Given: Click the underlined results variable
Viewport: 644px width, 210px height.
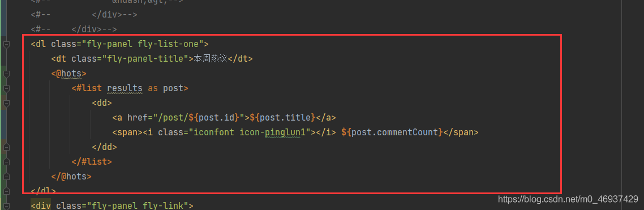Looking at the screenshot, I should [x=125, y=88].
